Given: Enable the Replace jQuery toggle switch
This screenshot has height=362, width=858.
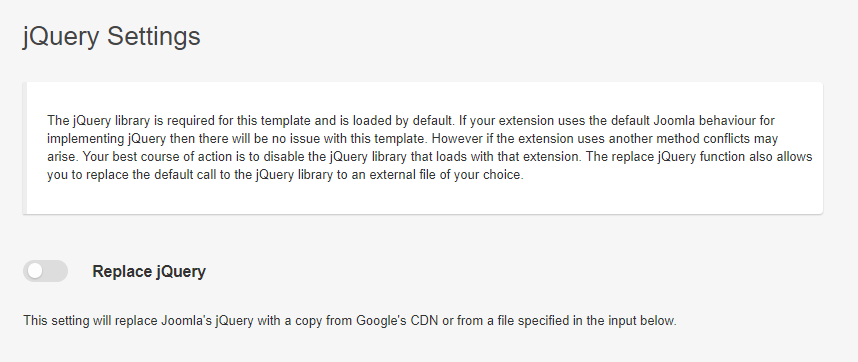Looking at the screenshot, I should [45, 271].
